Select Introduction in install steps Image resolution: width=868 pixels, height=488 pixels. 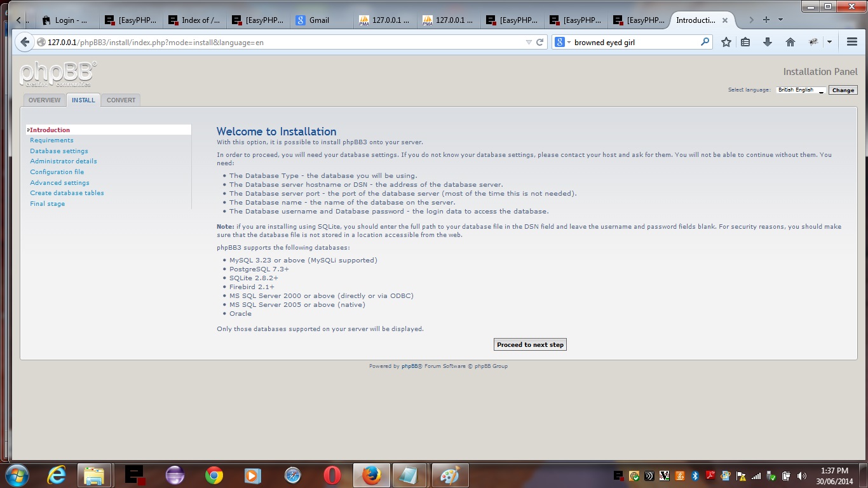(x=50, y=130)
